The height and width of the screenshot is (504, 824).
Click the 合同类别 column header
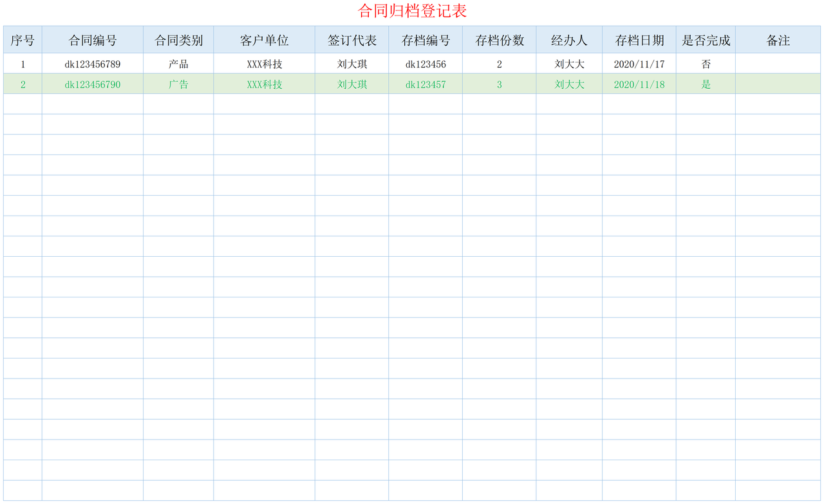(x=178, y=39)
